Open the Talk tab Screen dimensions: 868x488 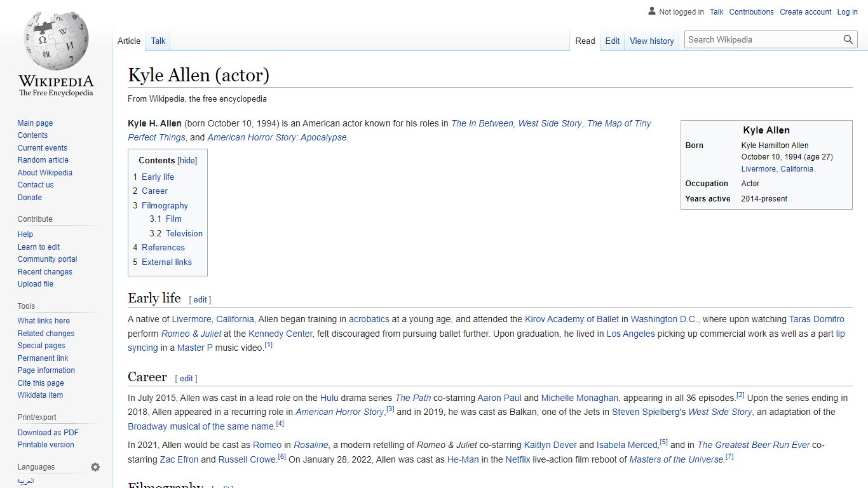[158, 41]
